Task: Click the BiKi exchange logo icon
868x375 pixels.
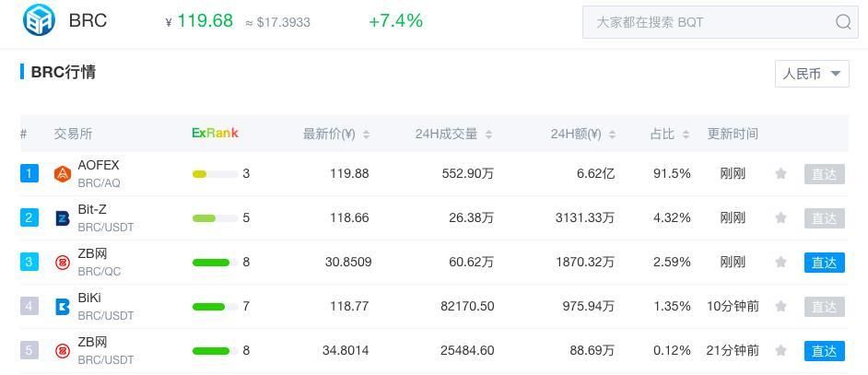Action: [63, 306]
